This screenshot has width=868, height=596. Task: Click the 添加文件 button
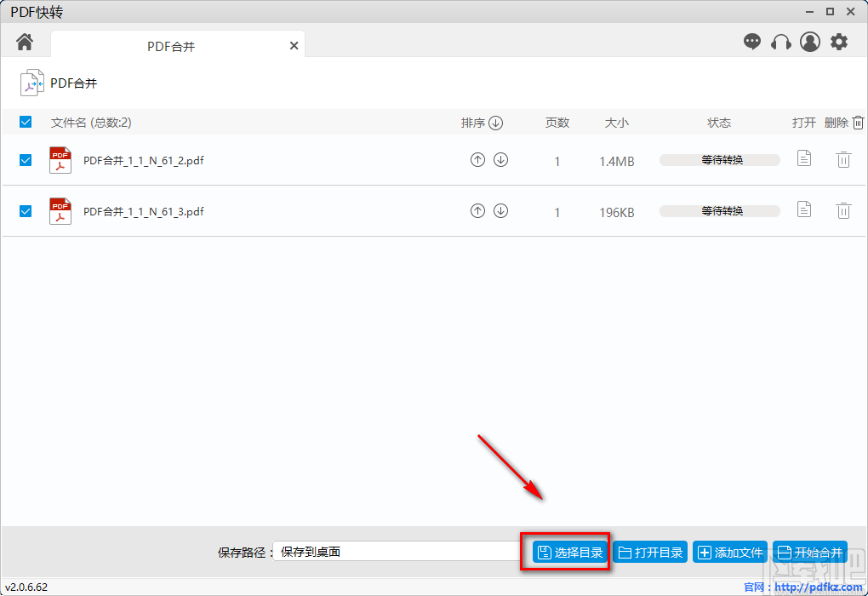pos(730,553)
